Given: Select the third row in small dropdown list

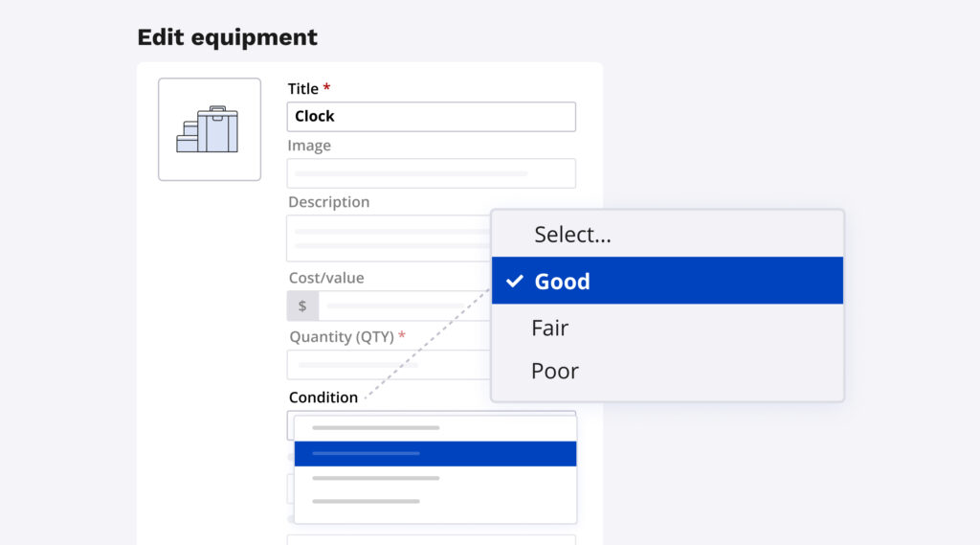Looking at the screenshot, I should [x=434, y=478].
